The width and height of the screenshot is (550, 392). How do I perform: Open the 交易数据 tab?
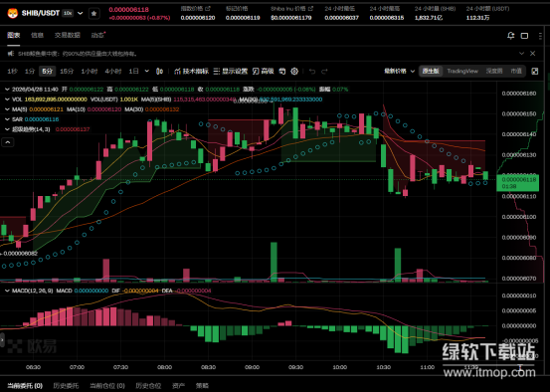point(67,35)
